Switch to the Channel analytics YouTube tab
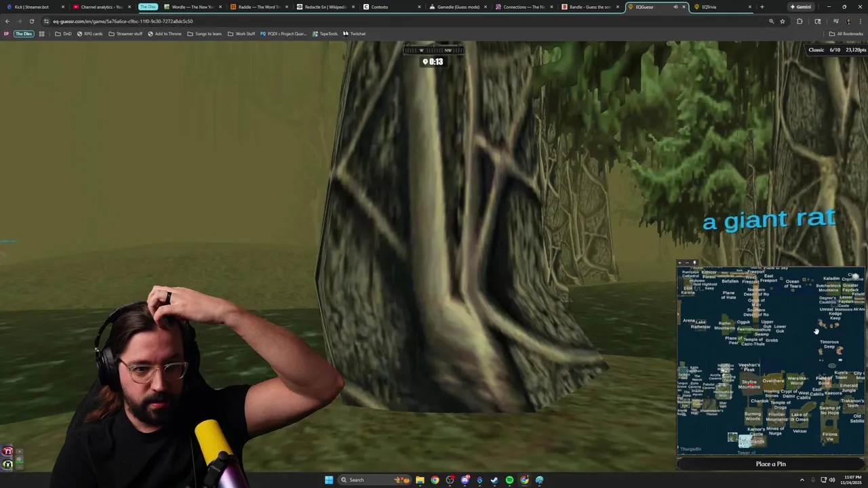The height and width of the screenshot is (488, 868). pos(102,7)
